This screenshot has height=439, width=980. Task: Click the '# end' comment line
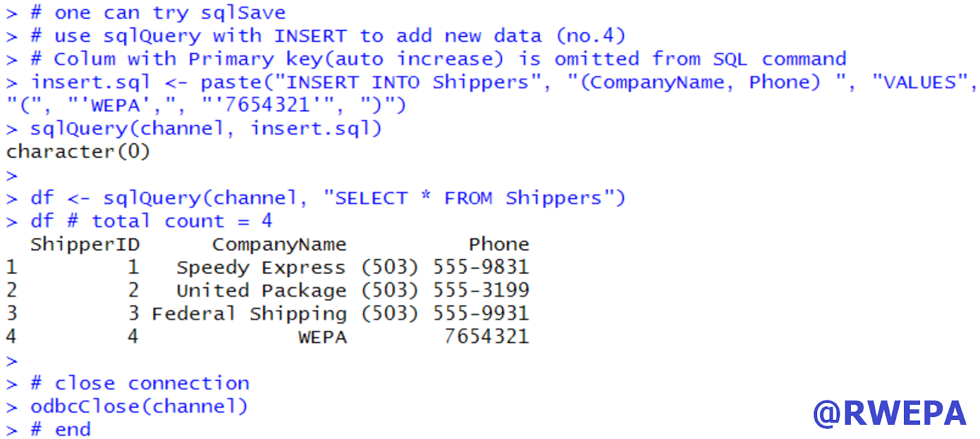pyautogui.click(x=61, y=430)
